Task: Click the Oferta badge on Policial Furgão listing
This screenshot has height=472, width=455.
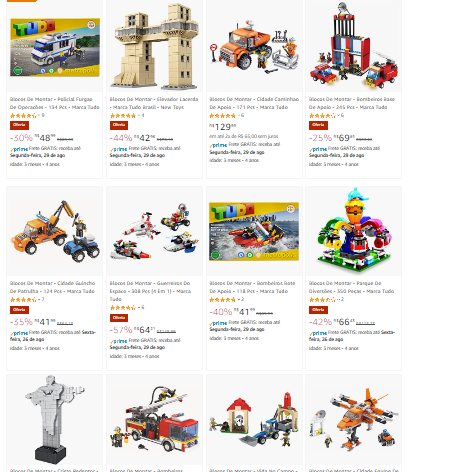Action: (x=19, y=125)
